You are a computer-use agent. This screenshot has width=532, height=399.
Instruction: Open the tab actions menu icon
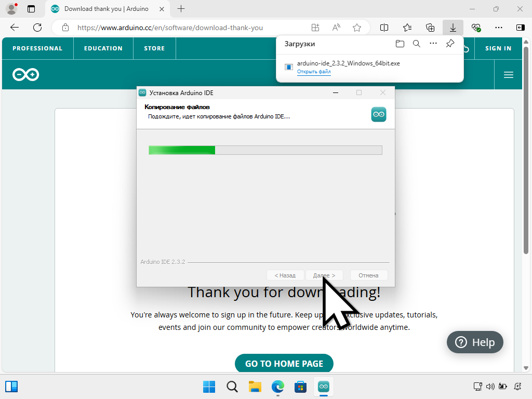(x=31, y=9)
